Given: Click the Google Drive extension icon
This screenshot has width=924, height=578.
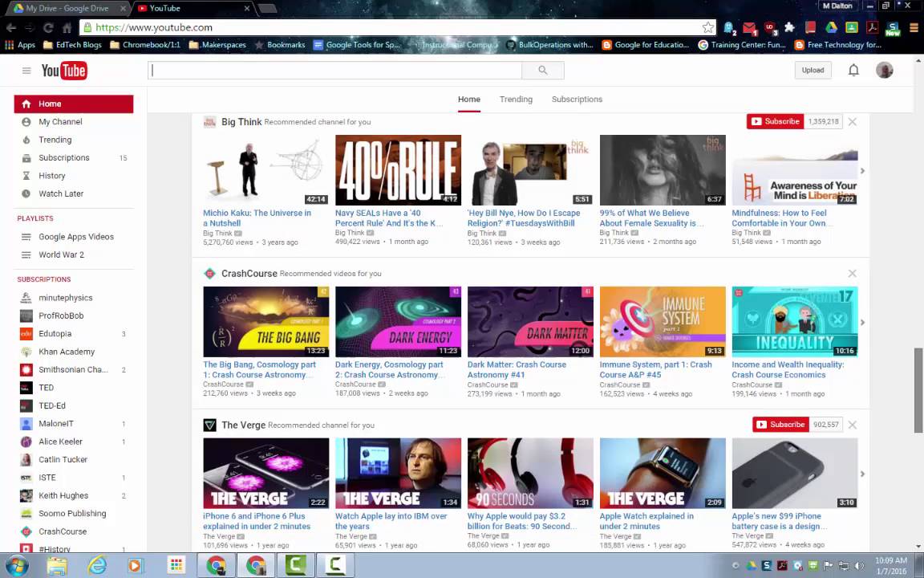Looking at the screenshot, I should [831, 28].
